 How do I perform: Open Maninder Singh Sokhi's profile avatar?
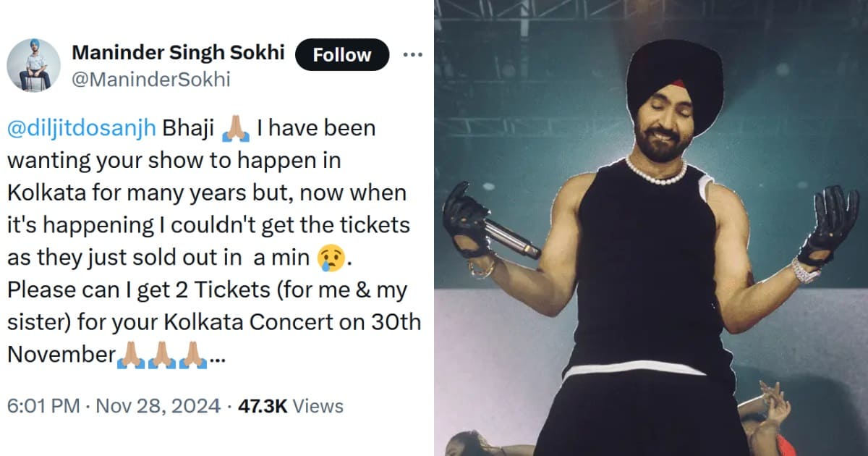pos(33,65)
